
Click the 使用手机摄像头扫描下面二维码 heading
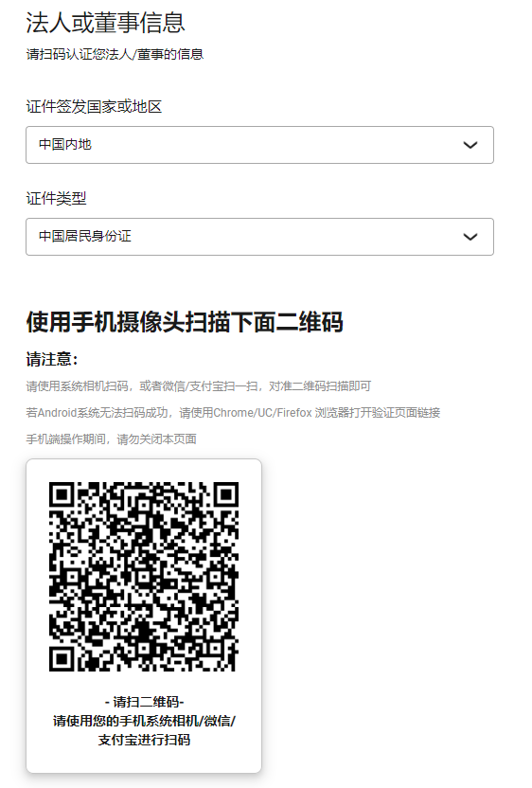pyautogui.click(x=185, y=322)
